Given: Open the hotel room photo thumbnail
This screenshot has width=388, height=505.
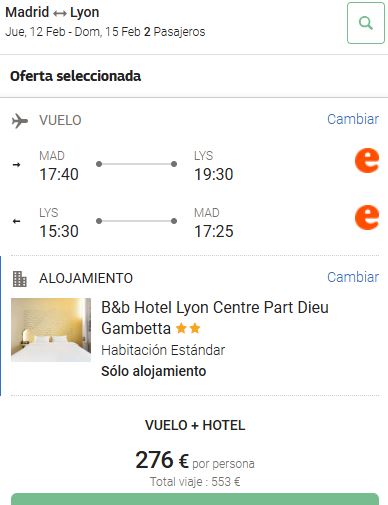Looking at the screenshot, I should (51, 330).
